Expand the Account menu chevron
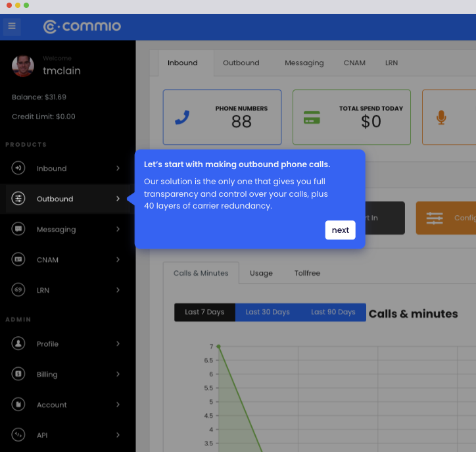The image size is (476, 452). pos(118,405)
